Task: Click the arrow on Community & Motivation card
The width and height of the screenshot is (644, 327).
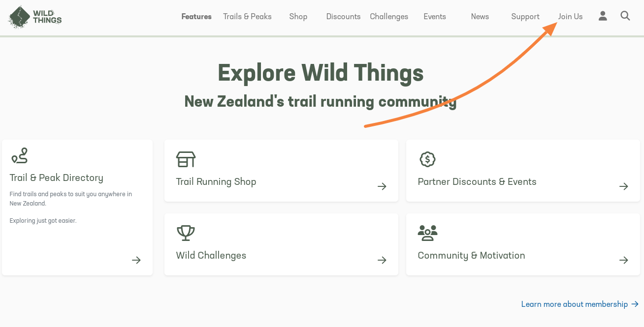Action: click(624, 260)
